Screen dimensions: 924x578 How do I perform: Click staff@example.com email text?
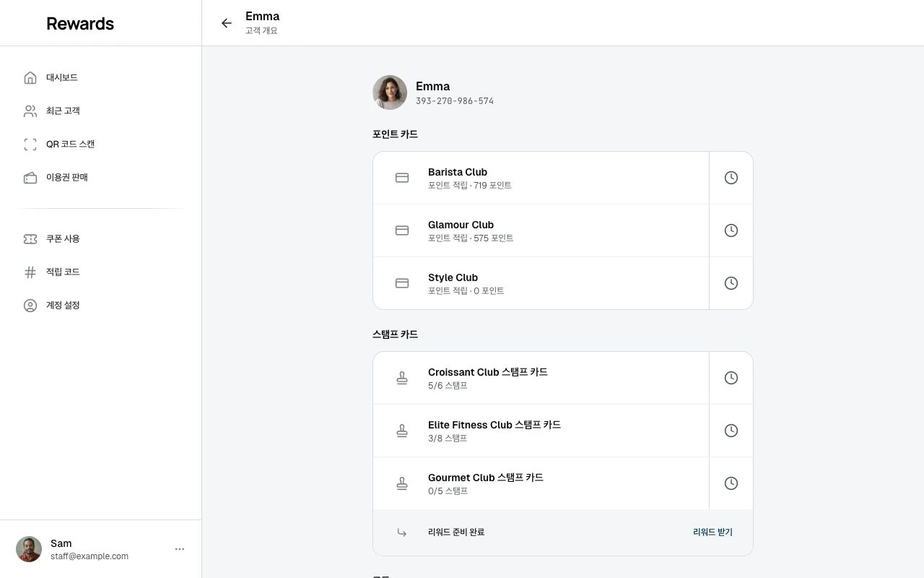pyautogui.click(x=90, y=556)
